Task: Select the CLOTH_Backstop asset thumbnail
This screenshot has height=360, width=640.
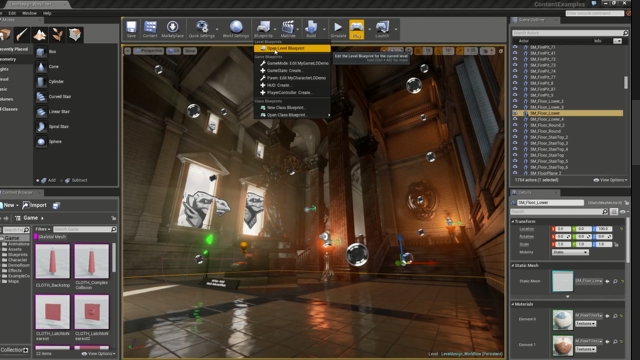Action: click(x=53, y=261)
